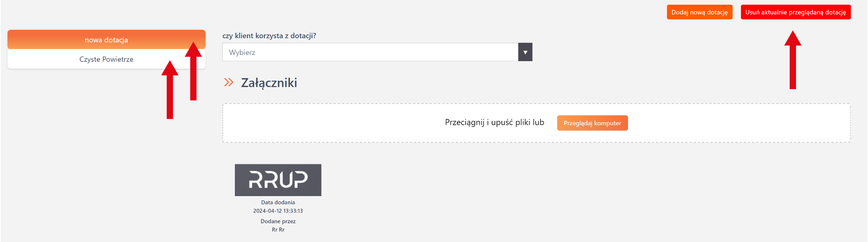
Task: Click the double chevron icon beside Załączniki
Action: pos(228,82)
